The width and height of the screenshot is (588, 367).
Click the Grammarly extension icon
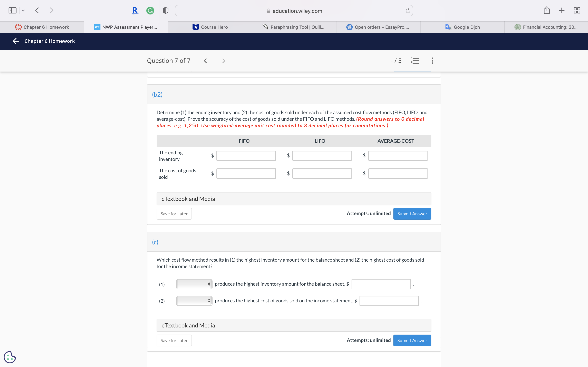(150, 11)
